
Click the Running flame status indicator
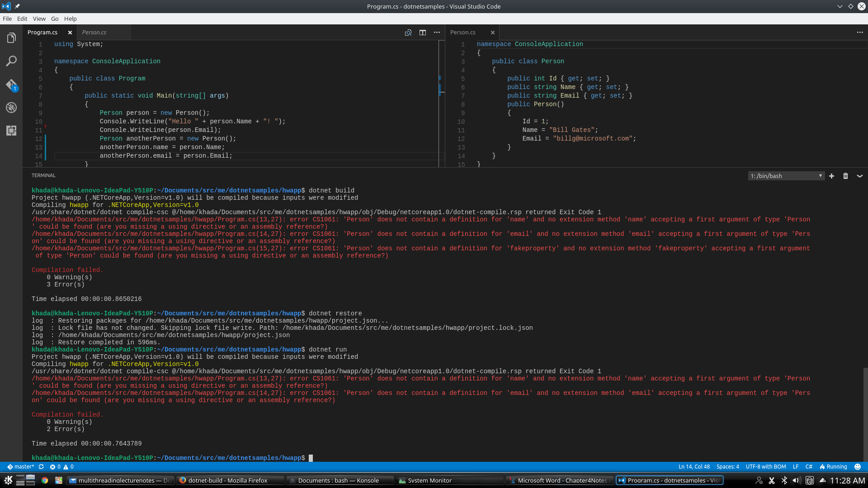tap(833, 467)
